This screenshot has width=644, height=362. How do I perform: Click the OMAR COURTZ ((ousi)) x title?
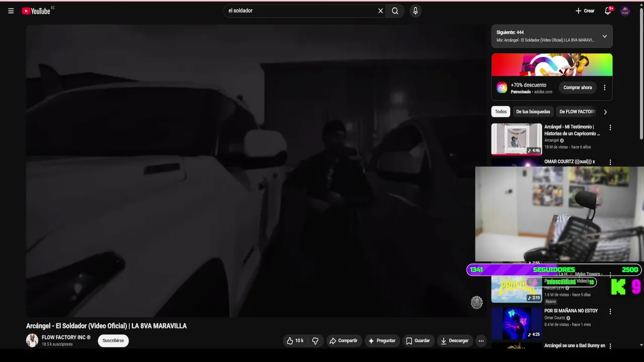(x=570, y=162)
